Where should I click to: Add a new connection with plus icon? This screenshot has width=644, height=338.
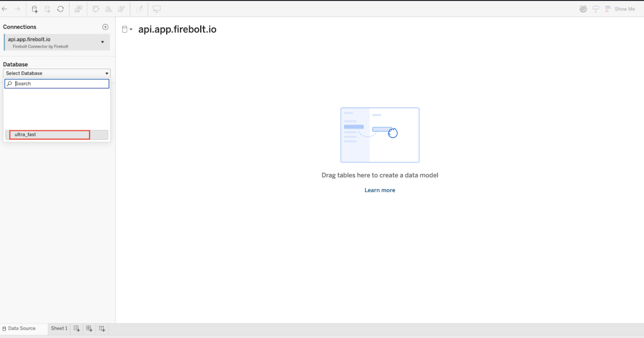[x=105, y=27]
